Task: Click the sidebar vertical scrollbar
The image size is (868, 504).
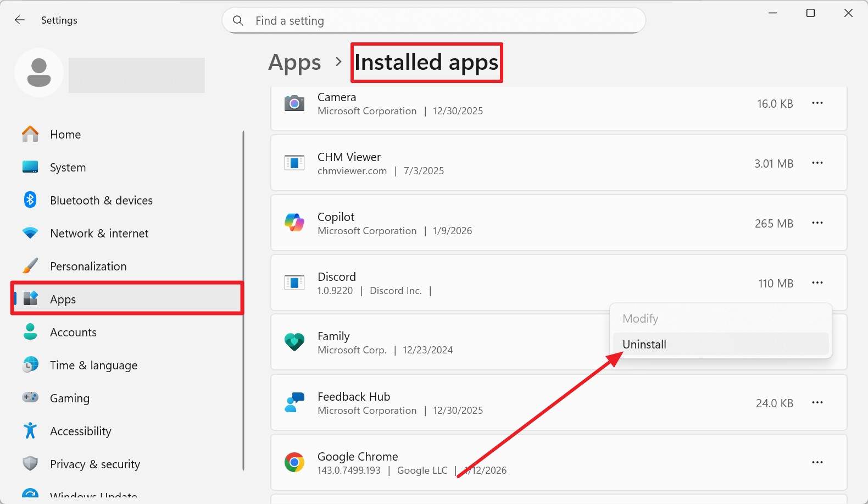Action: point(243,300)
